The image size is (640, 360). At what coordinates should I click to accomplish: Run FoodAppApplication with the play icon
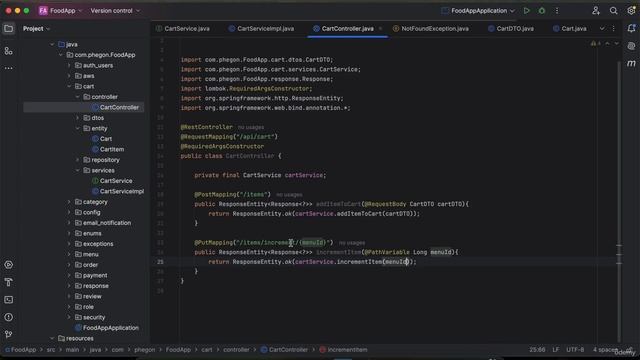527,11
